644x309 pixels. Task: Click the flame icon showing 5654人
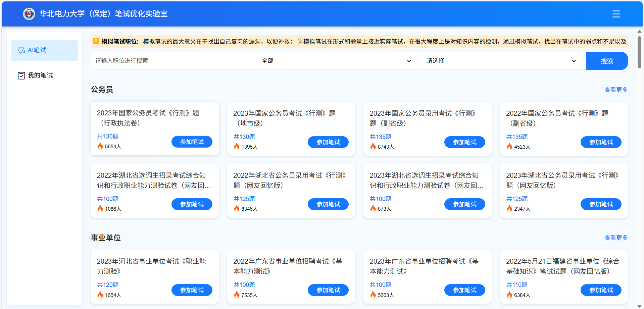(x=101, y=146)
